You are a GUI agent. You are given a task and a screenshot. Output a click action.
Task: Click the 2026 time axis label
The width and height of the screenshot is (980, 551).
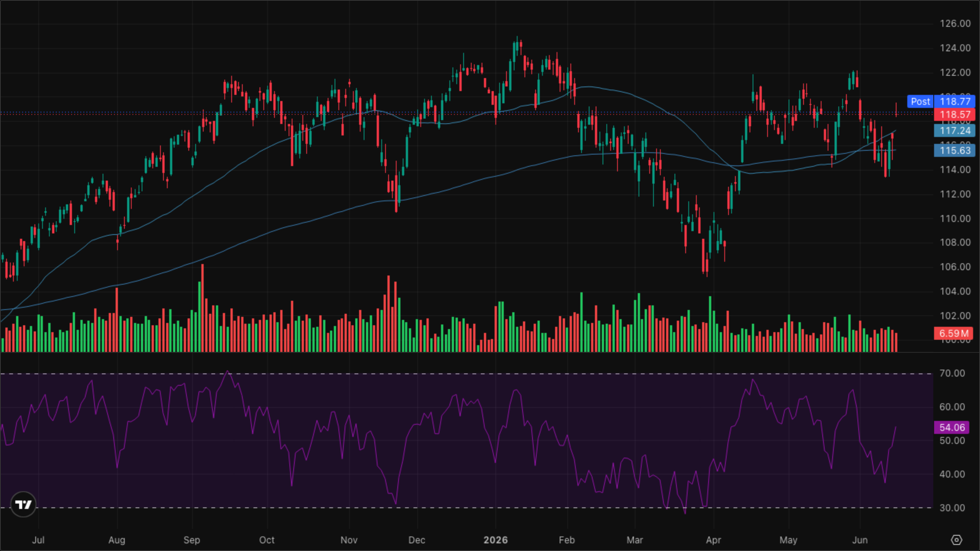[495, 540]
